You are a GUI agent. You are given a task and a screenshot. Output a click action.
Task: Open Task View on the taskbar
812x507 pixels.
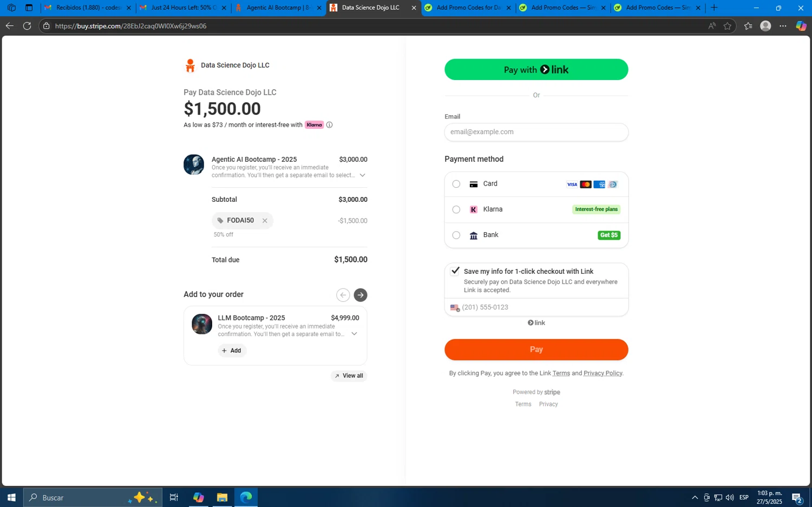click(174, 497)
